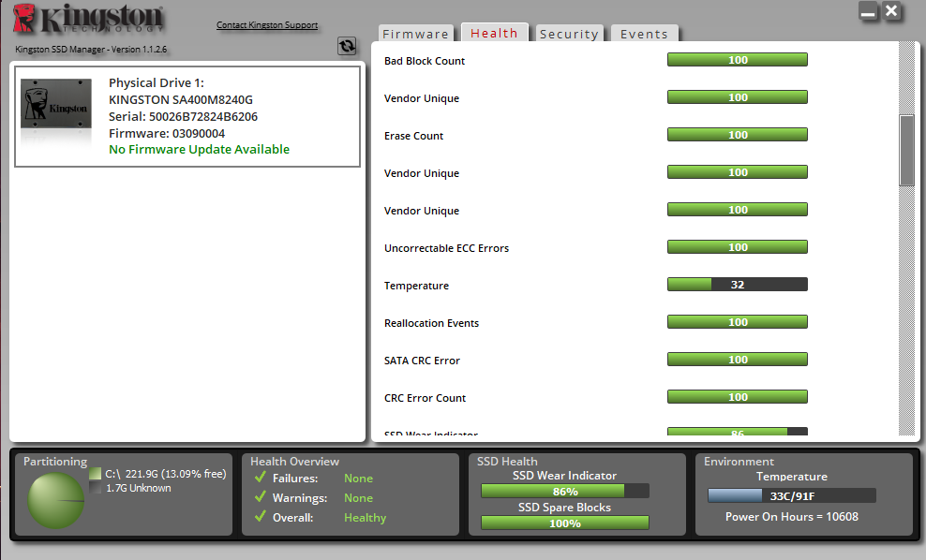This screenshot has width=926, height=560.
Task: Minimize the Kingston SSD Manager window
Action: tap(868, 11)
